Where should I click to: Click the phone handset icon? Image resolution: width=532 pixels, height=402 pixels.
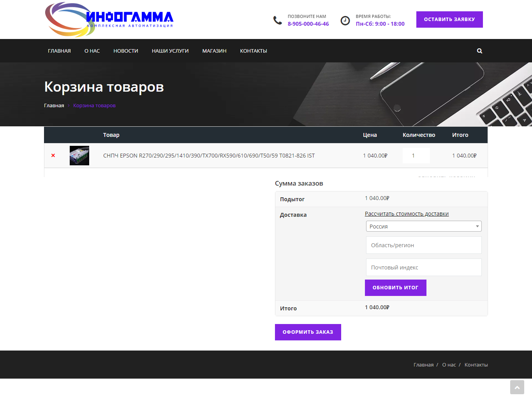tap(277, 20)
